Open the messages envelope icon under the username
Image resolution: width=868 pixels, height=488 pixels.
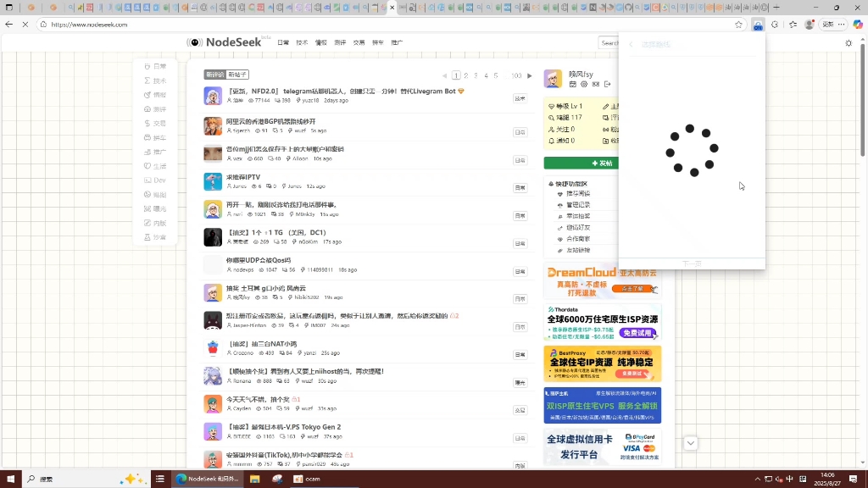(x=596, y=84)
